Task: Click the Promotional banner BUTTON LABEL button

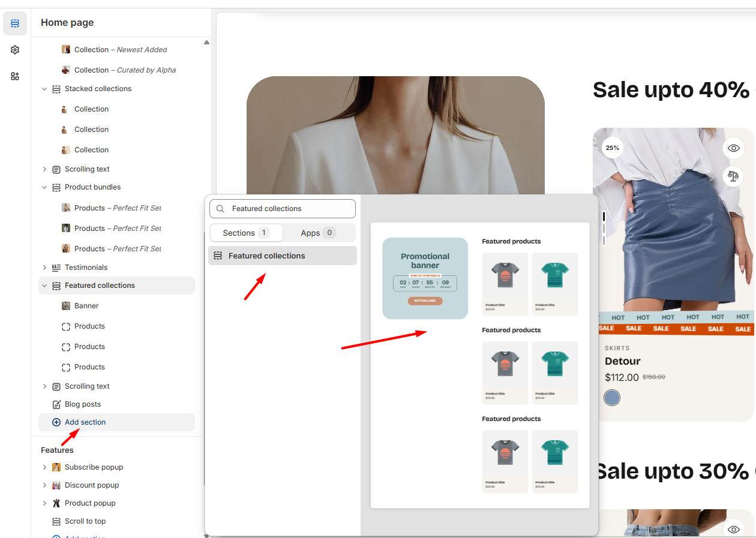Action: click(425, 301)
